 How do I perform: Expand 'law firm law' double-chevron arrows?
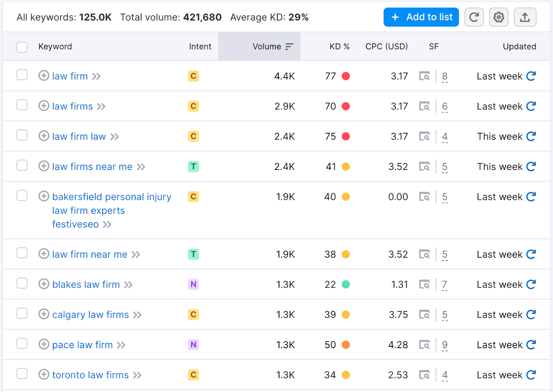coord(115,137)
